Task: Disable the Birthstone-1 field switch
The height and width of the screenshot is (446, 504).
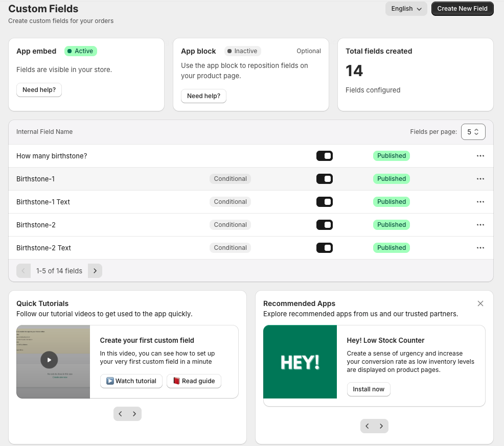Action: [324, 179]
